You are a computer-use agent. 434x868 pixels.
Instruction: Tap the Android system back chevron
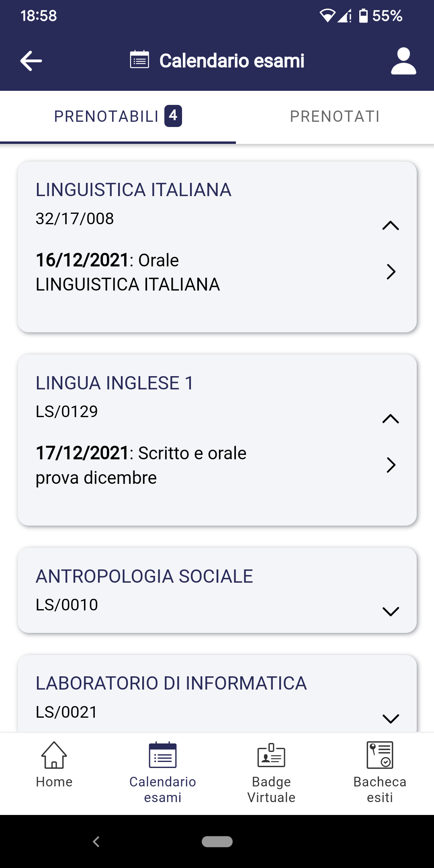click(96, 841)
